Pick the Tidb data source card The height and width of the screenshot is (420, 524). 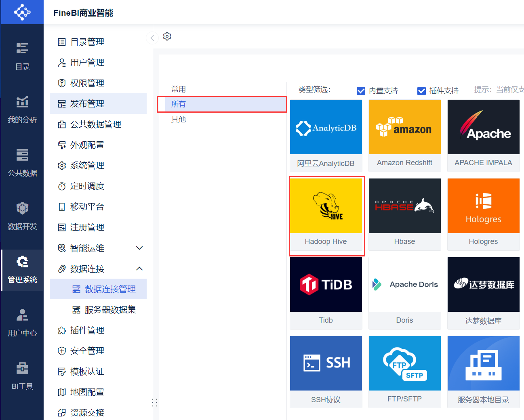326,293
